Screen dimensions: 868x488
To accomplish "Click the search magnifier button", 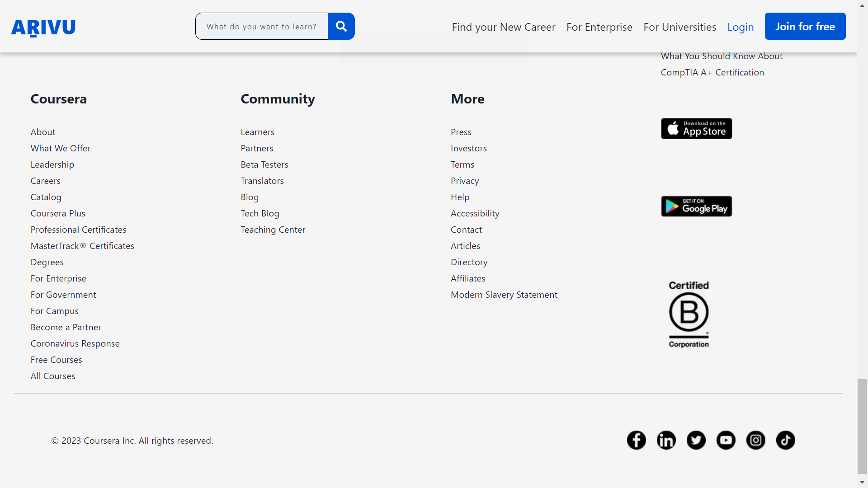I will coord(341,26).
